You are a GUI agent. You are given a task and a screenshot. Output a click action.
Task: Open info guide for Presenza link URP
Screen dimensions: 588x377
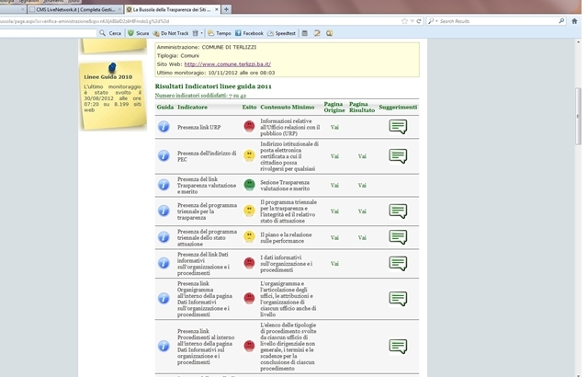pyautogui.click(x=164, y=127)
